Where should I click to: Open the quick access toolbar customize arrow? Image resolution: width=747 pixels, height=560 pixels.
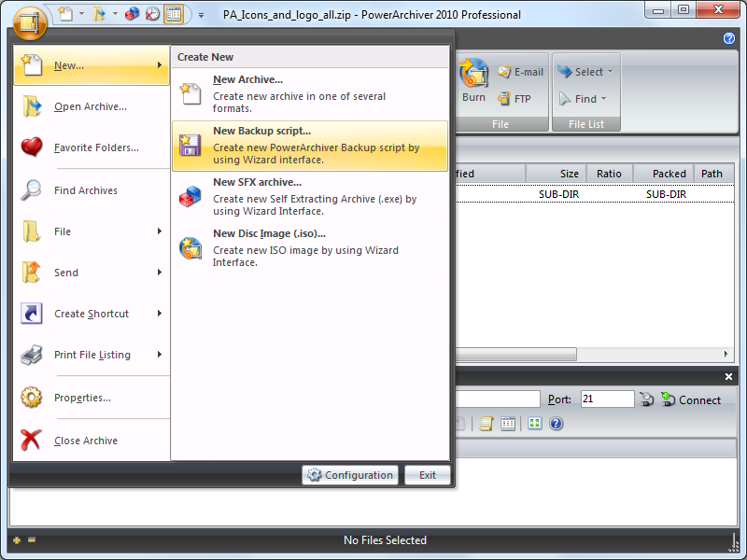point(202,15)
